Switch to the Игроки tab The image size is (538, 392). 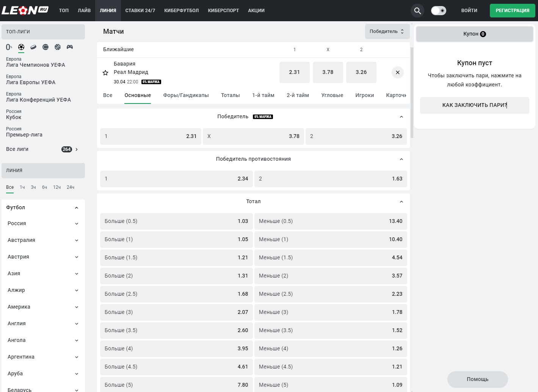click(x=365, y=96)
